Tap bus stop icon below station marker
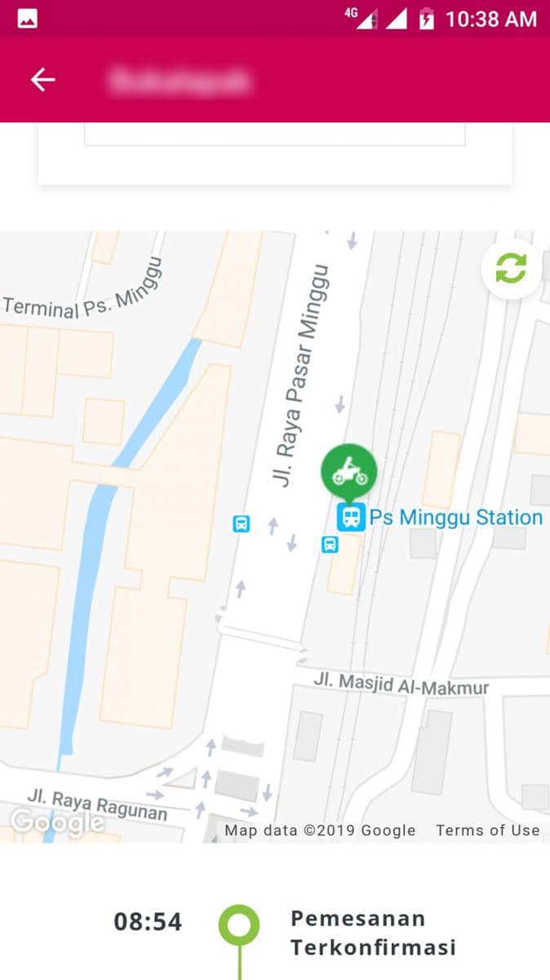The height and width of the screenshot is (980, 550). [330, 544]
